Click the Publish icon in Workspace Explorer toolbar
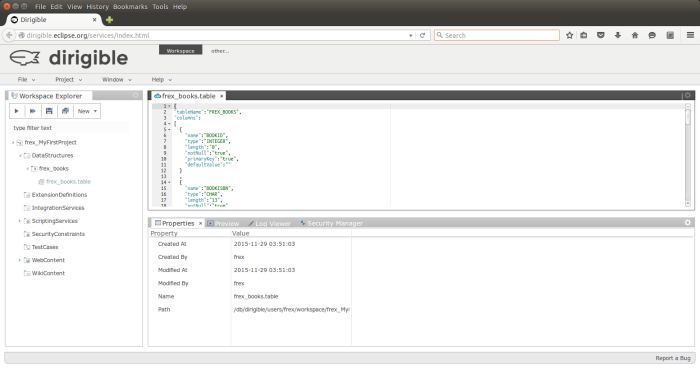This screenshot has height=370, width=700. click(x=33, y=111)
